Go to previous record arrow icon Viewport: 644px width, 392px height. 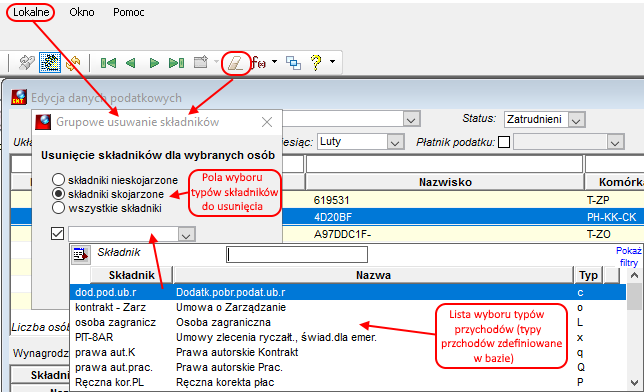point(131,63)
